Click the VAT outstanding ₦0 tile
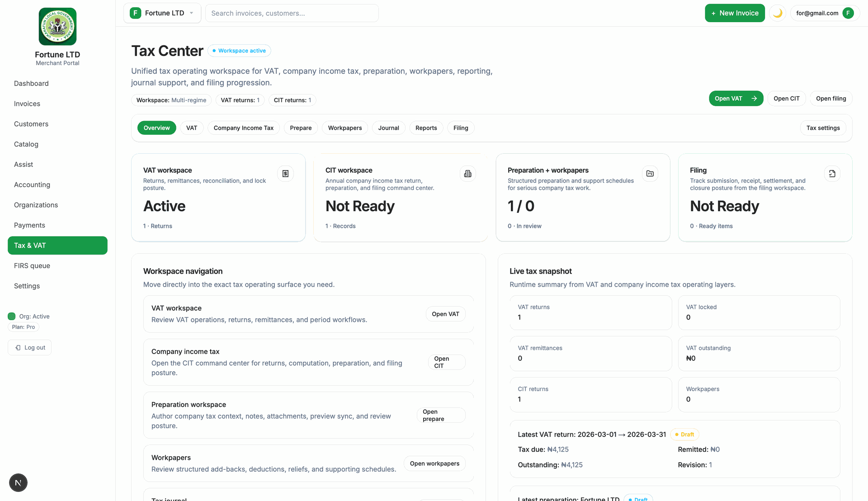The image size is (868, 501). tap(759, 354)
